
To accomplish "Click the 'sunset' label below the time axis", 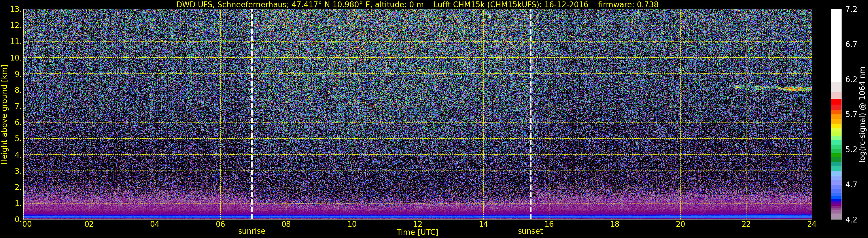I will [x=530, y=231].
